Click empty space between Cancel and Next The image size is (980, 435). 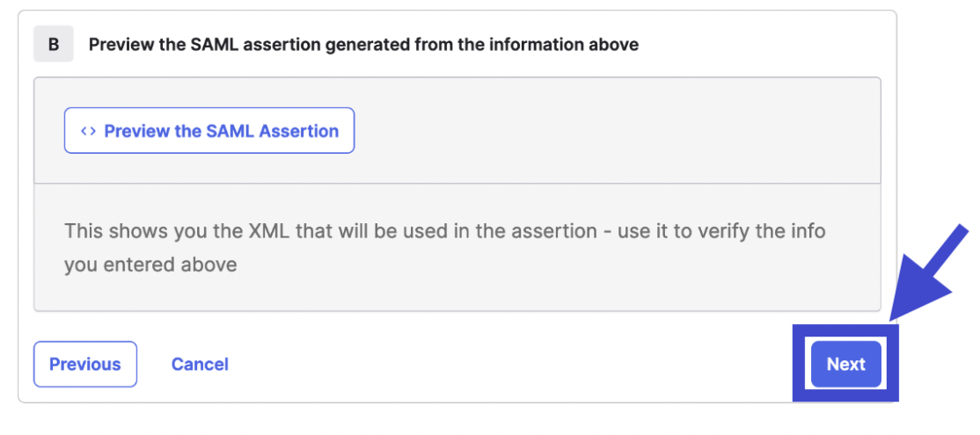510,364
